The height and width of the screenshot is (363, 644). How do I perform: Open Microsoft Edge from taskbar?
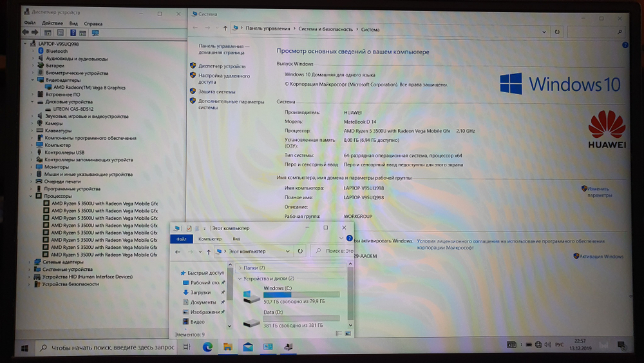[x=207, y=347]
